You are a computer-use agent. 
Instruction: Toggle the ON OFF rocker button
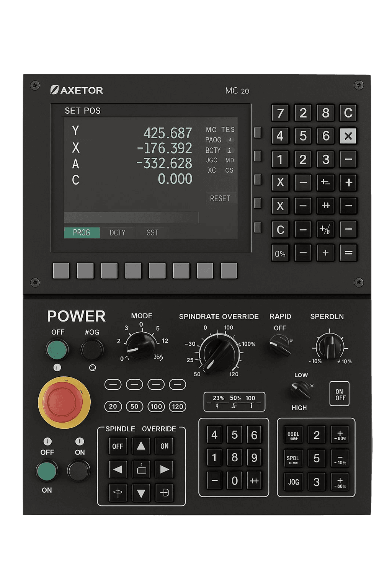340,394
